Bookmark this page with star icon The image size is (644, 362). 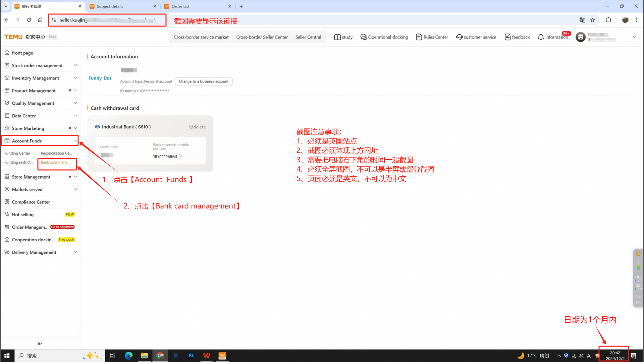(x=593, y=20)
